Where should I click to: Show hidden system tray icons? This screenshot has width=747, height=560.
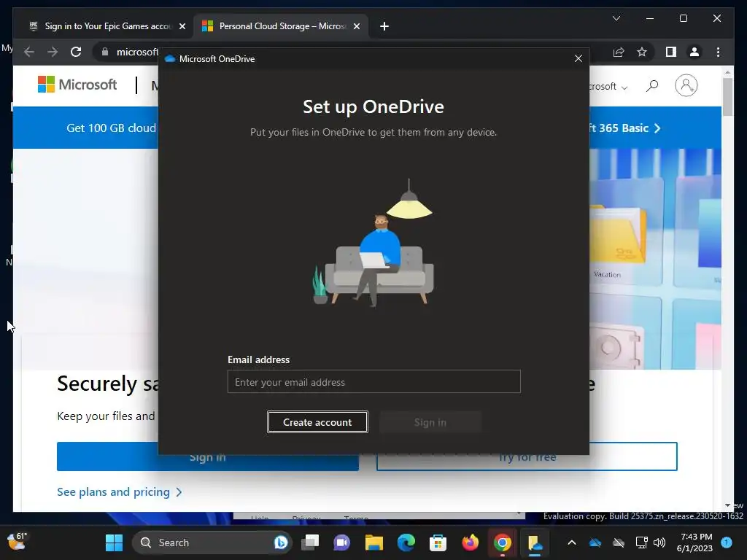pos(572,542)
